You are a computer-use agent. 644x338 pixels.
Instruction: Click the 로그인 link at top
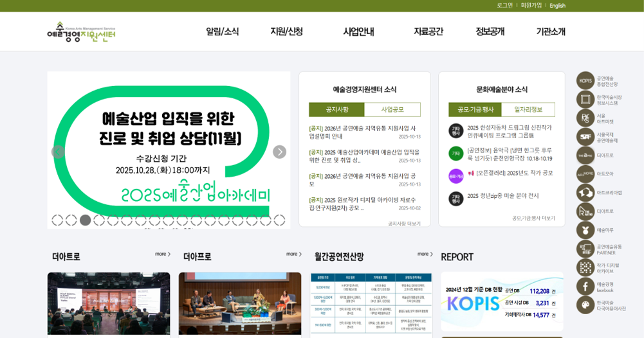[504, 6]
